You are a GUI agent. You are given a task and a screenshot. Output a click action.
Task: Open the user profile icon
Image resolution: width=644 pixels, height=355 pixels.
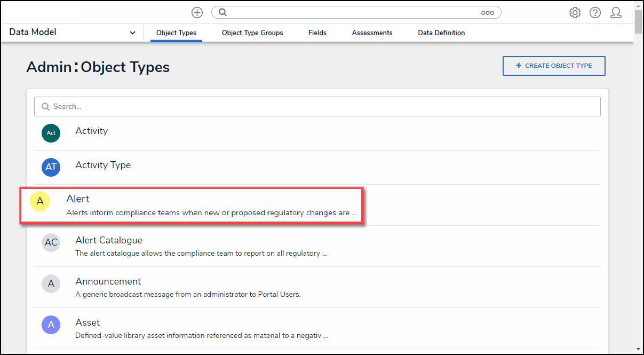pos(616,13)
